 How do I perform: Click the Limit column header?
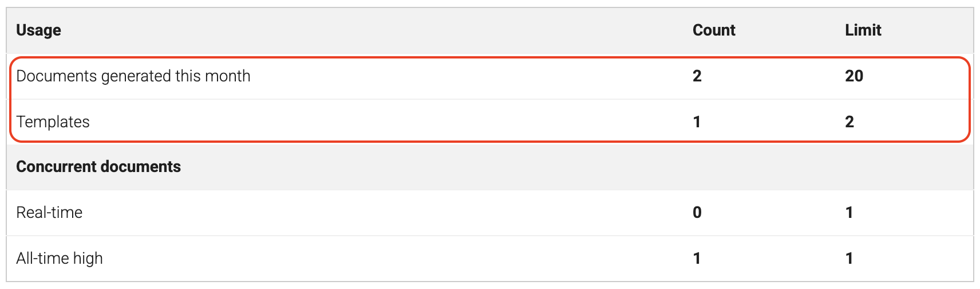pyautogui.click(x=863, y=30)
